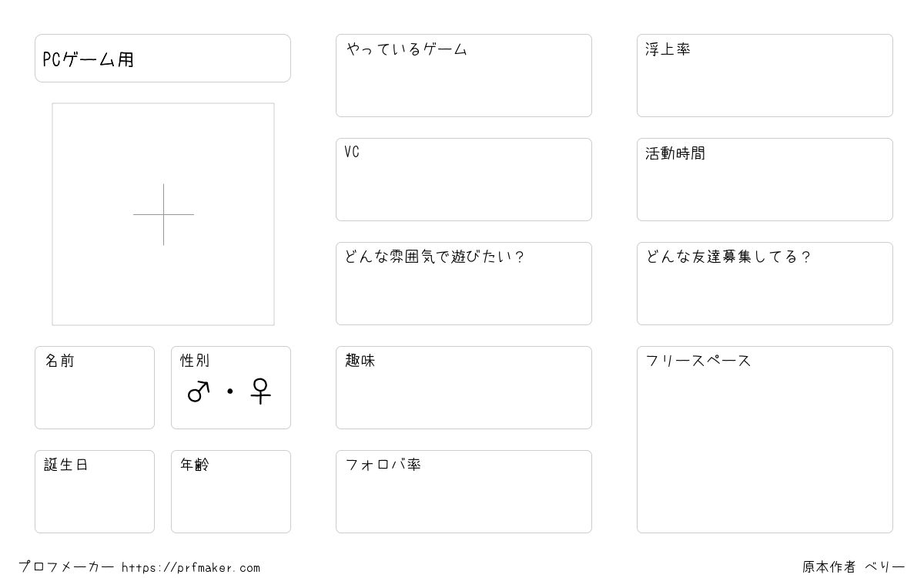
Task: Click the 浮上率 field
Action: click(x=765, y=76)
